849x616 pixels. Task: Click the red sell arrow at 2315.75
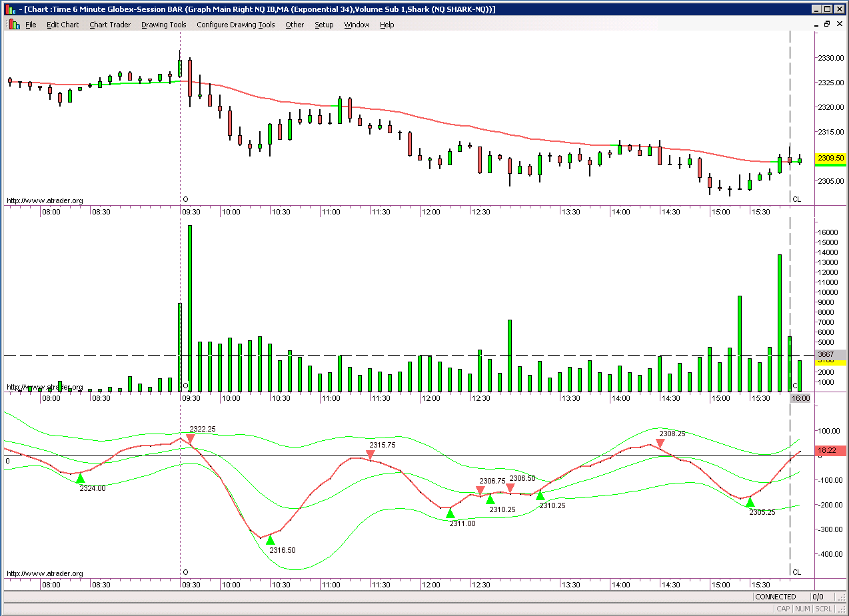click(371, 455)
